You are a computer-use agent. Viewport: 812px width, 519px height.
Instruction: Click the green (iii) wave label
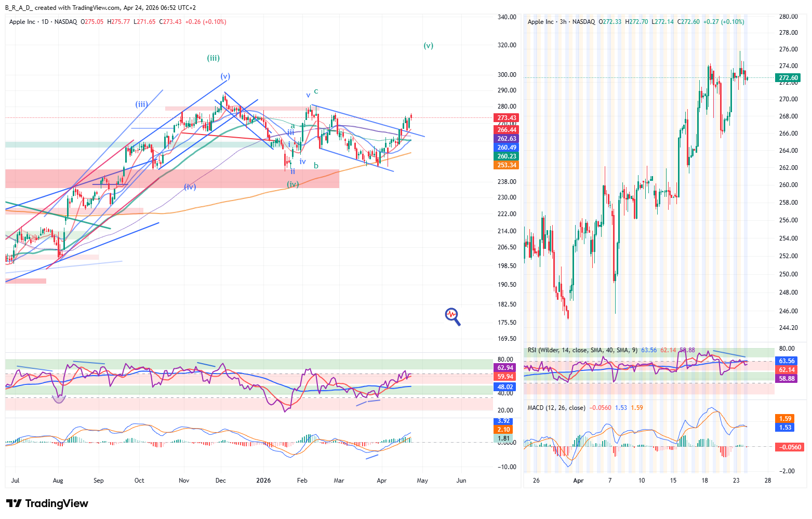pyautogui.click(x=213, y=58)
